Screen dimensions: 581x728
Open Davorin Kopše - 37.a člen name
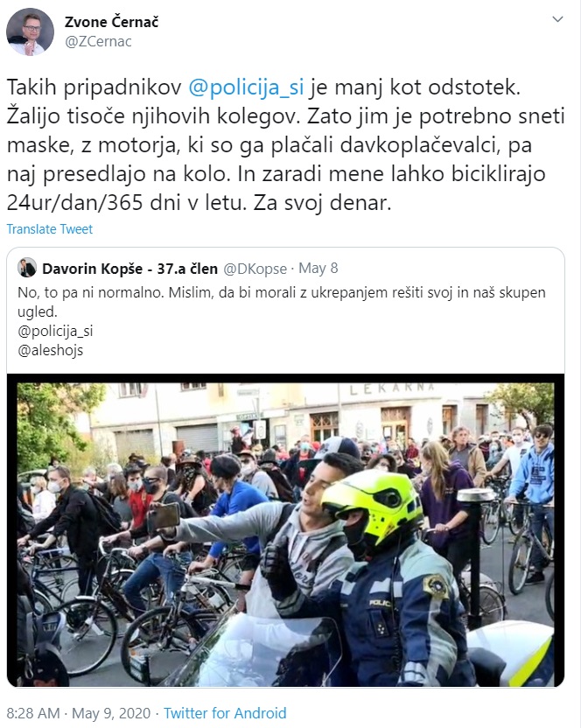pos(129,269)
